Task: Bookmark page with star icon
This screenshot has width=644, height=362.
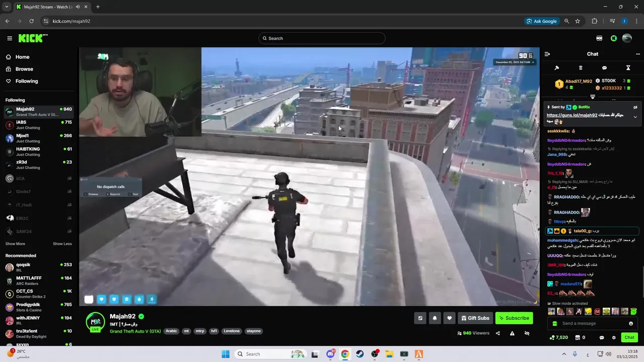Action: coord(578,21)
